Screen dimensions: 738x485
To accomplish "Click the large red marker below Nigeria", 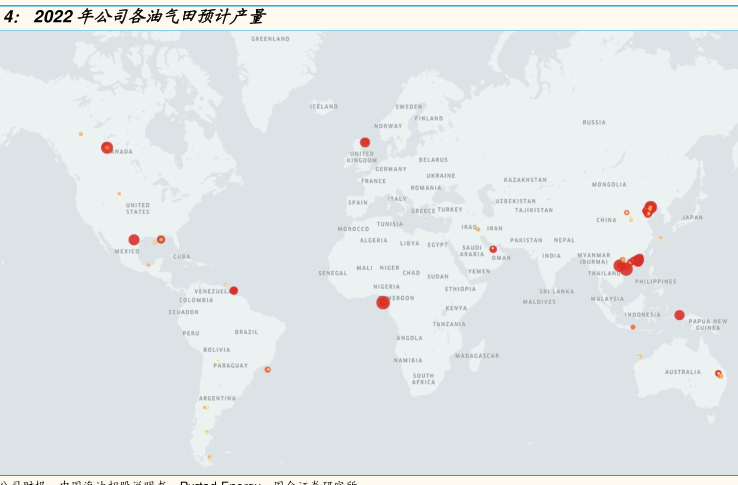I will tap(383, 302).
